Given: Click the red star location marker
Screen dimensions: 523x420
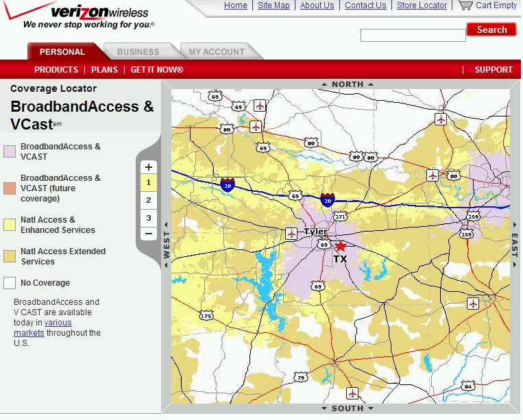Looking at the screenshot, I should click(x=340, y=246).
